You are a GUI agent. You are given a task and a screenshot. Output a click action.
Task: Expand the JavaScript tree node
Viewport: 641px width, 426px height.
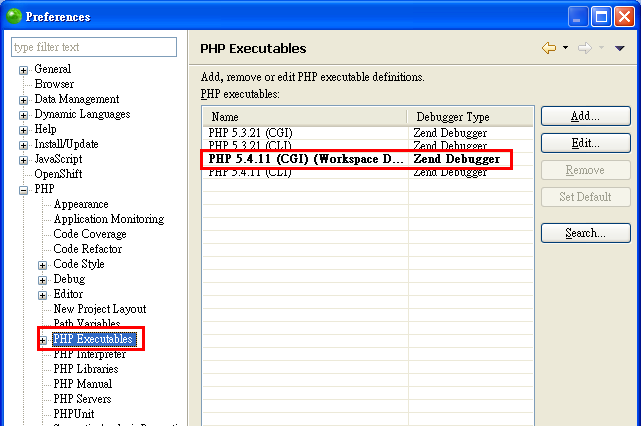23,160
